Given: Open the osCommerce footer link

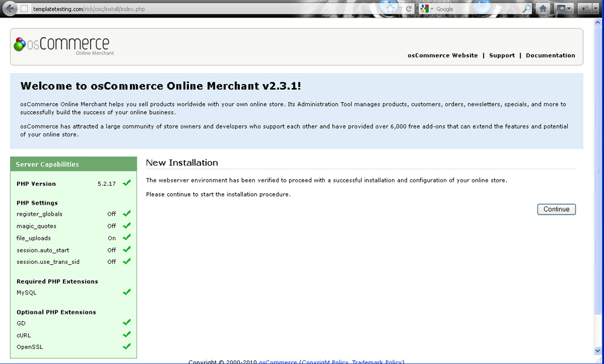Looking at the screenshot, I should (x=278, y=362).
